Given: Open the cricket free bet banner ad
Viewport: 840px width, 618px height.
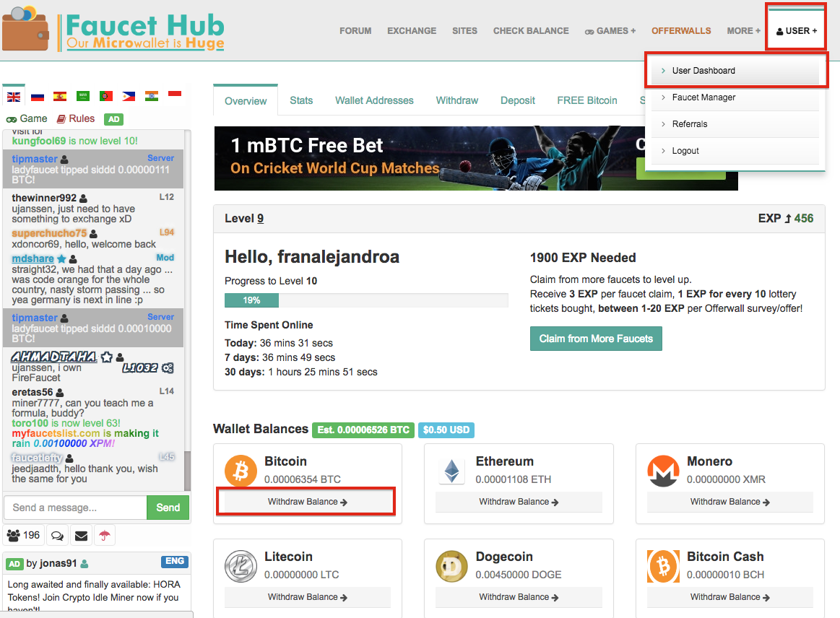Looking at the screenshot, I should pos(430,159).
